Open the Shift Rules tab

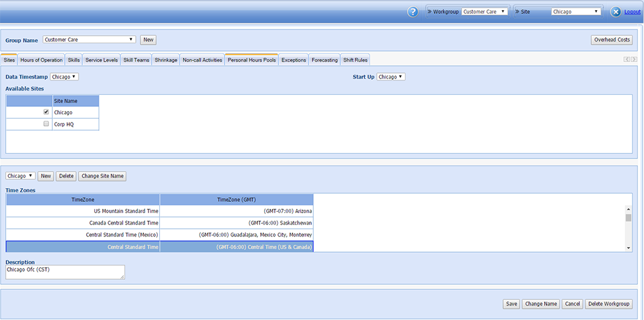(355, 60)
